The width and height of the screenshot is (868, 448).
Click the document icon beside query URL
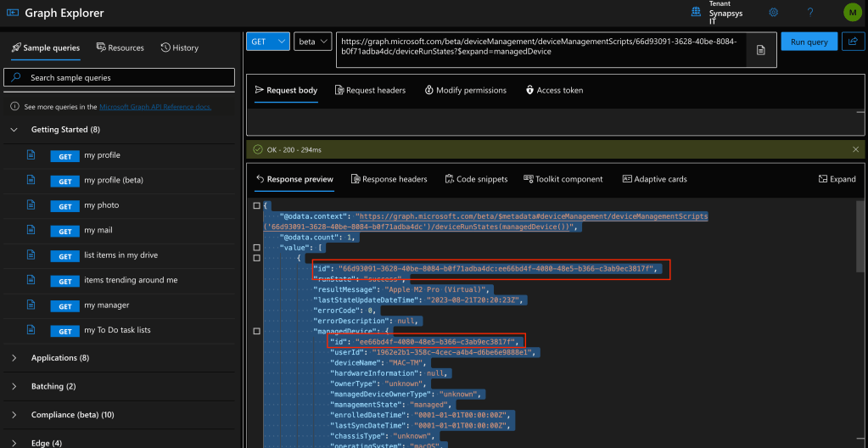coord(761,51)
